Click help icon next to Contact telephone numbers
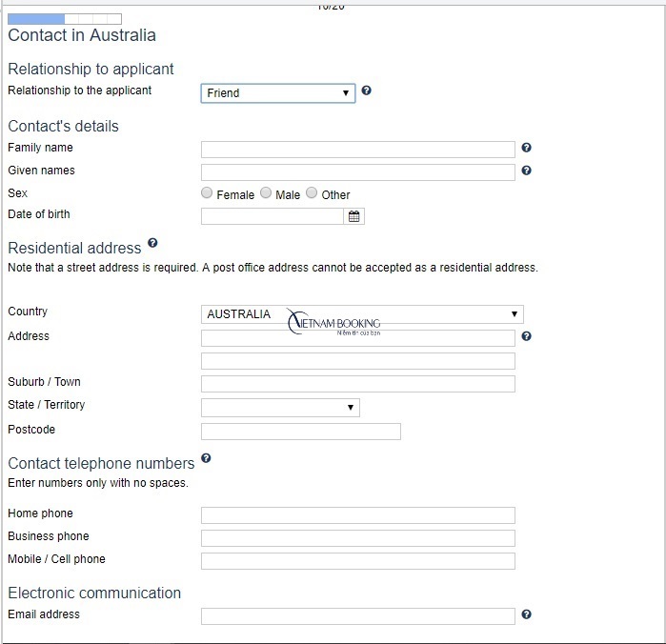Image resolution: width=666 pixels, height=644 pixels. pos(206,458)
